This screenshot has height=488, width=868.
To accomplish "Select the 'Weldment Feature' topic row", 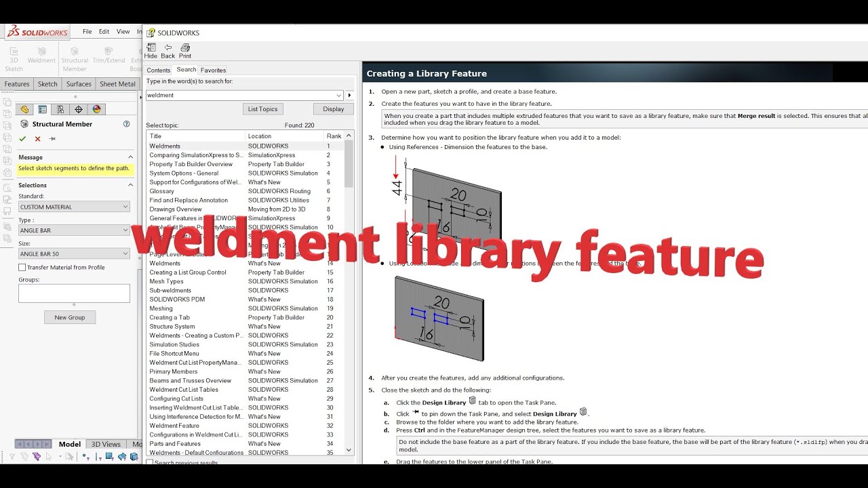I will [x=245, y=426].
